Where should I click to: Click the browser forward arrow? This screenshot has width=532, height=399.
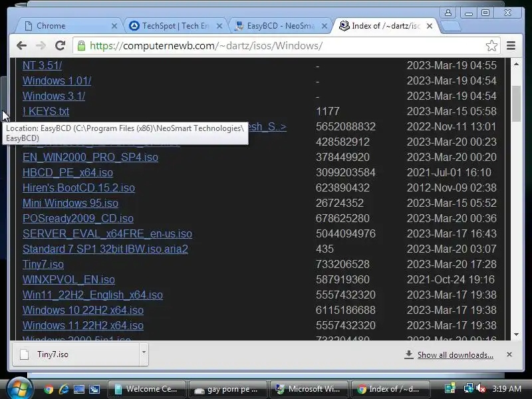pos(41,46)
